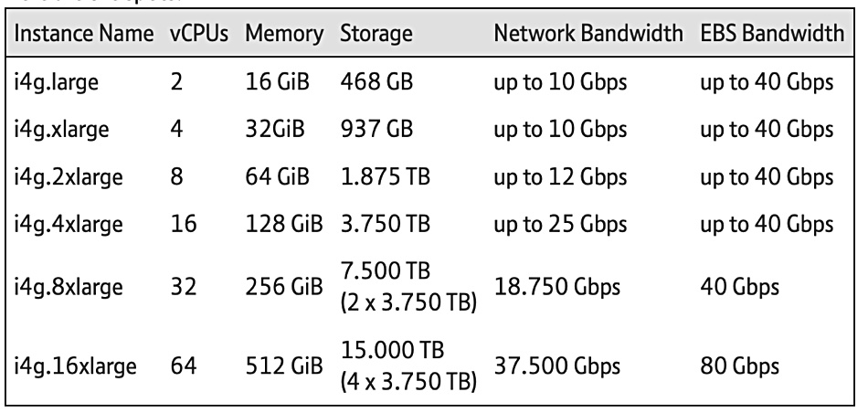Select the i4g.4xlarge instance name

pos(69,224)
